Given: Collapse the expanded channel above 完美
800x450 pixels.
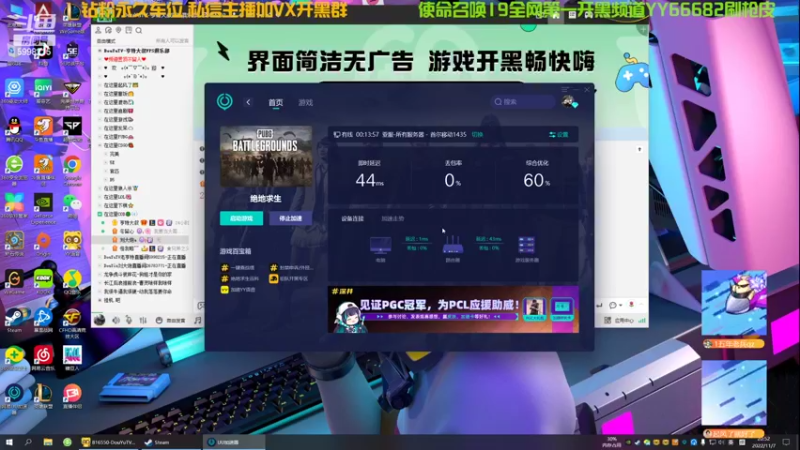Looking at the screenshot, I should [x=100, y=145].
